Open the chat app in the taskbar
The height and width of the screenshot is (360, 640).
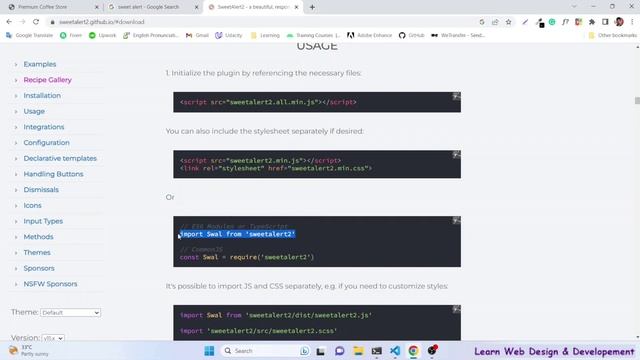coord(340,351)
